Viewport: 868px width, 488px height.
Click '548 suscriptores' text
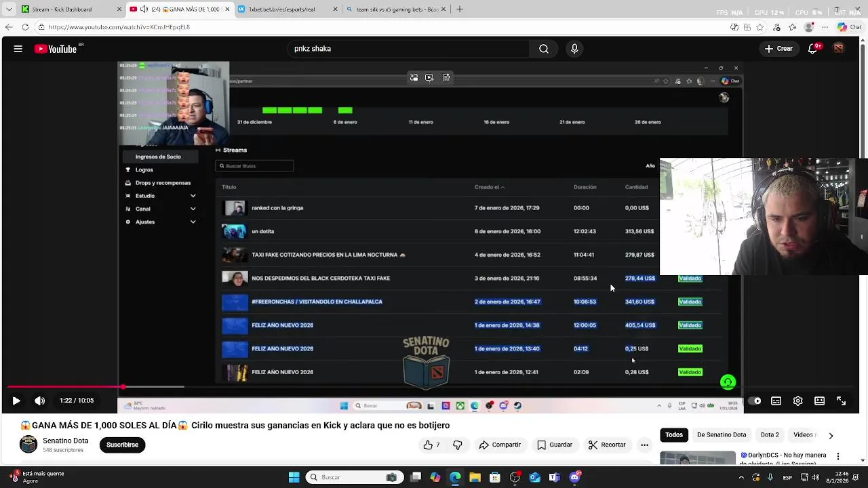[63, 450]
